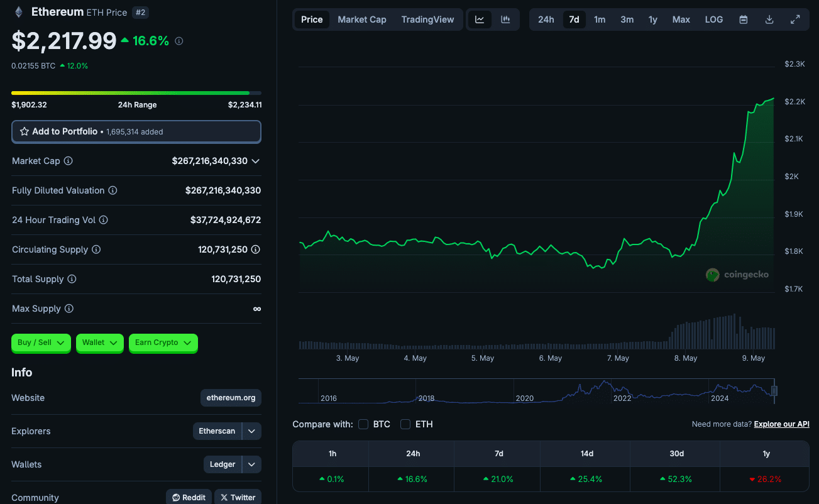This screenshot has height=504, width=819.
Task: Select the Max time range
Action: click(x=681, y=19)
